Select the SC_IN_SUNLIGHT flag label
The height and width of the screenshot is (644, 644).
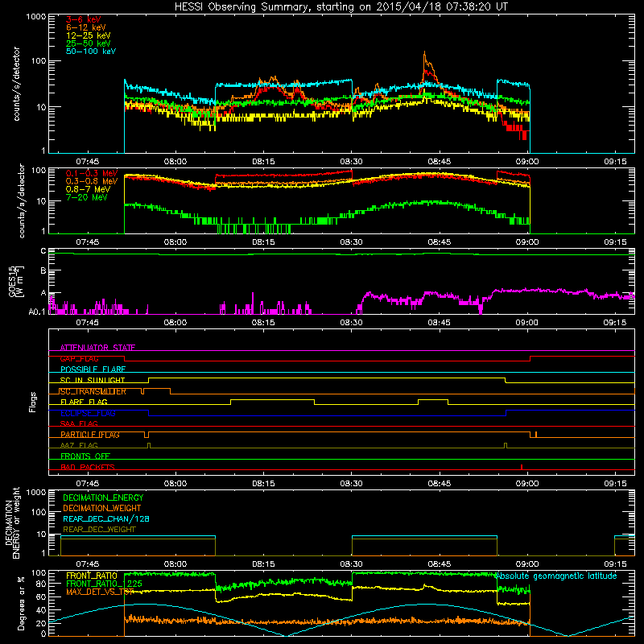point(93,380)
